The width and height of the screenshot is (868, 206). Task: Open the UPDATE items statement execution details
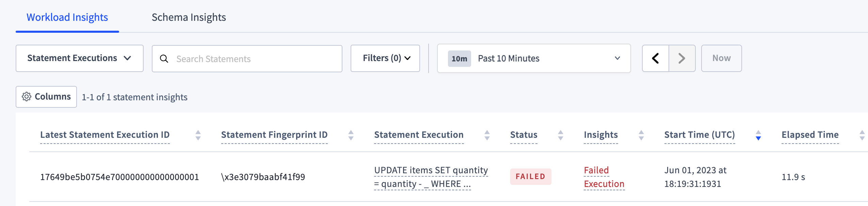[x=431, y=177]
